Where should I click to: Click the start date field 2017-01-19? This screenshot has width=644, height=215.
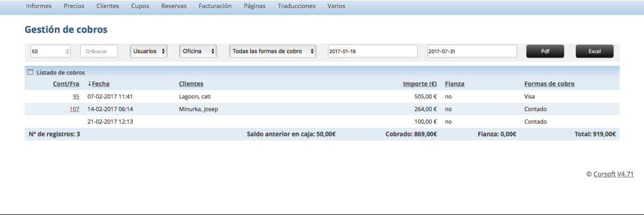[x=372, y=51]
